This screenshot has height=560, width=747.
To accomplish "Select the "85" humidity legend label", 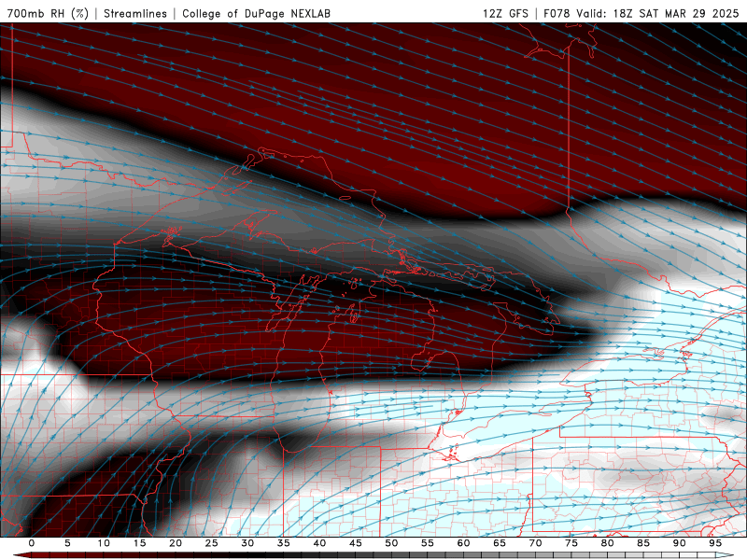I will coord(643,543).
